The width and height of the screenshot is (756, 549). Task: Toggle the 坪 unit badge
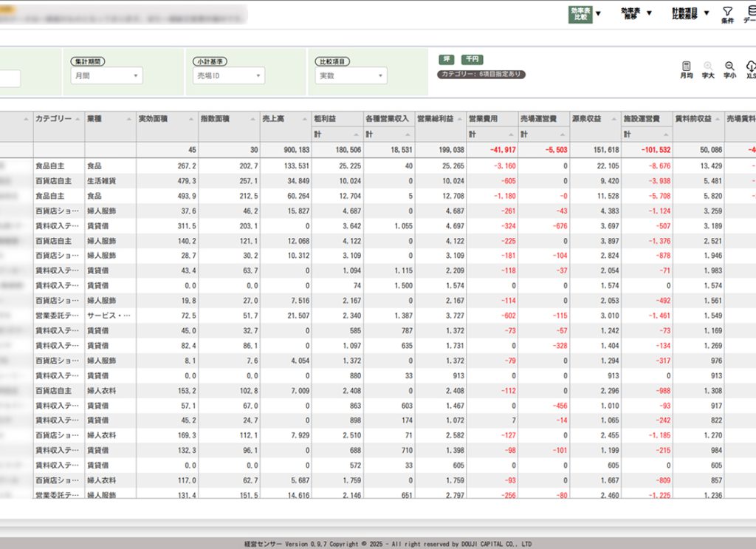pyautogui.click(x=447, y=59)
